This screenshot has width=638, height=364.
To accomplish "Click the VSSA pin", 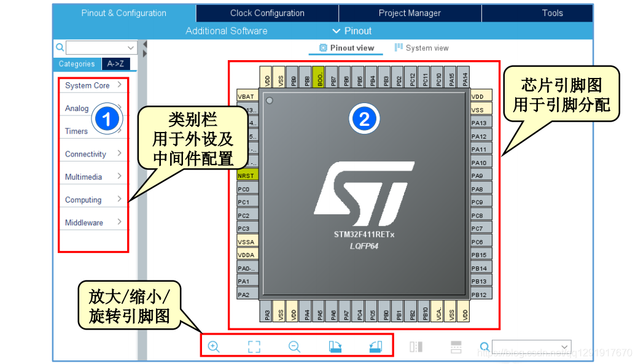I will 247,242.
